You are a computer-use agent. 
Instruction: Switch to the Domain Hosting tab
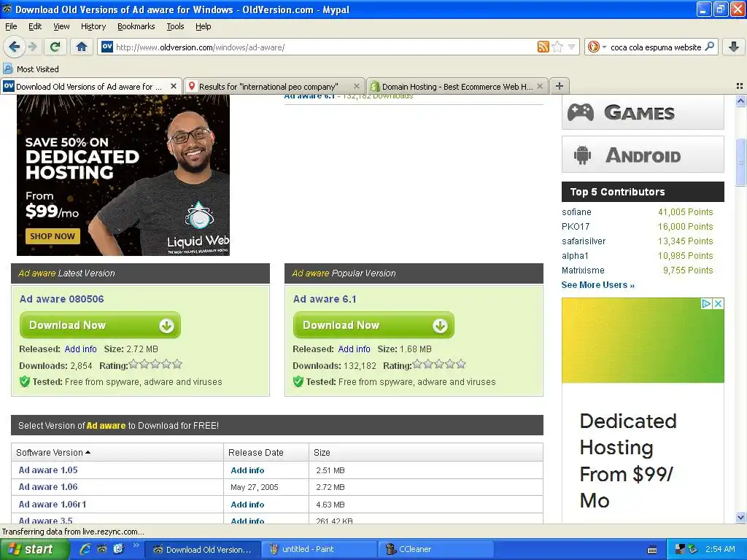pos(451,87)
